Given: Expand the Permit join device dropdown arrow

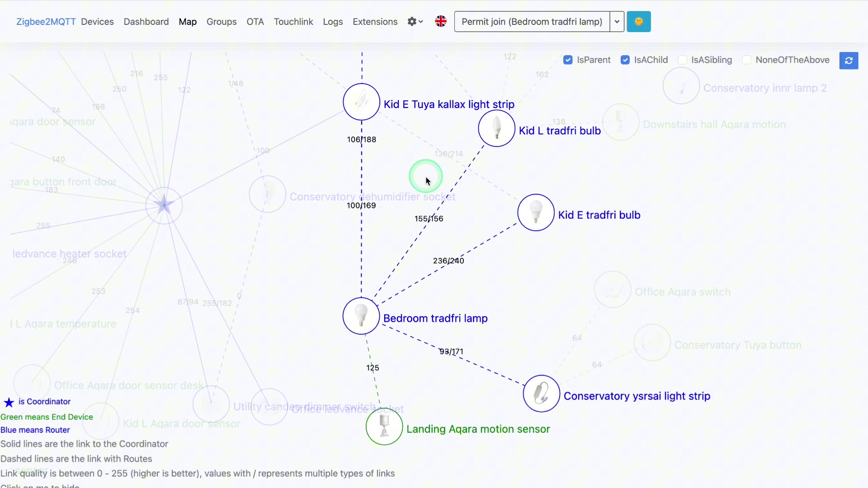Looking at the screenshot, I should [617, 22].
